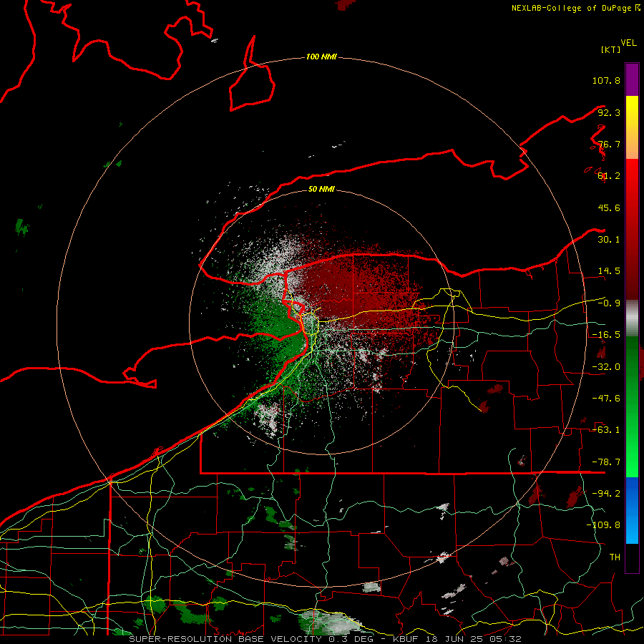Select the 107.8 scale value

(x=606, y=80)
